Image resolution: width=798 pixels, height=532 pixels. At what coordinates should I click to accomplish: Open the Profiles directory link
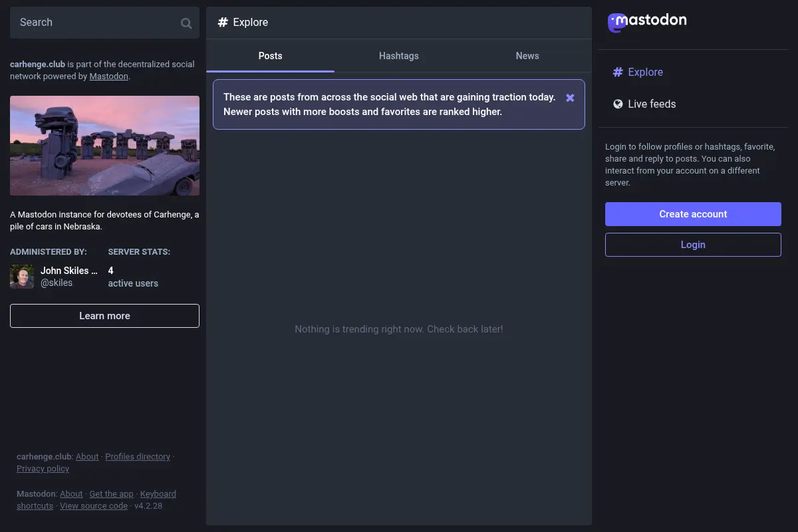coord(138,457)
